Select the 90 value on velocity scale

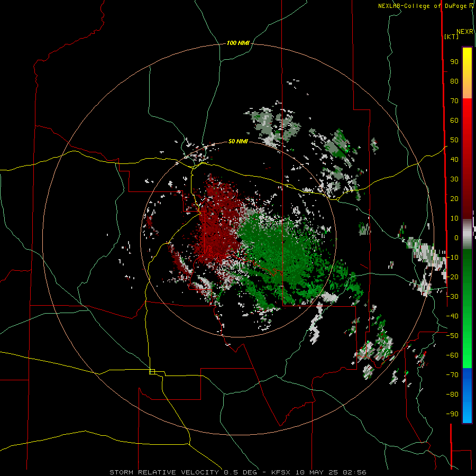pyautogui.click(x=454, y=62)
